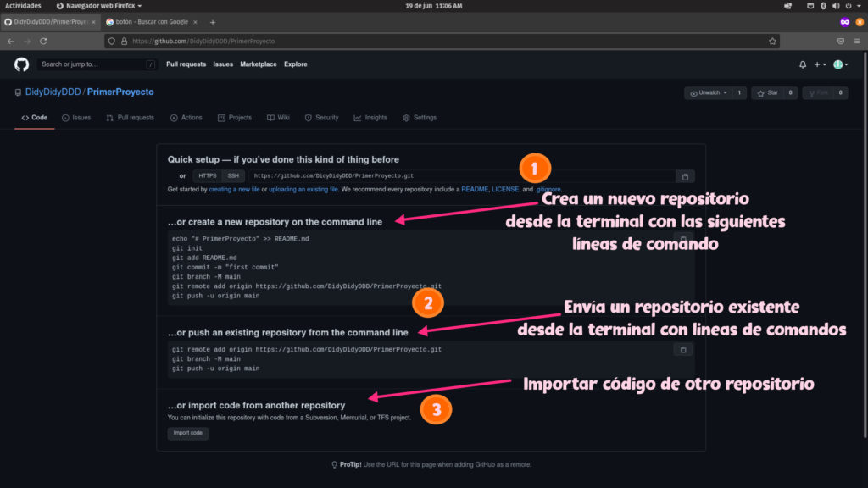Viewport: 868px width, 488px height.
Task: Toggle the Star button on the repository
Action: (x=768, y=93)
